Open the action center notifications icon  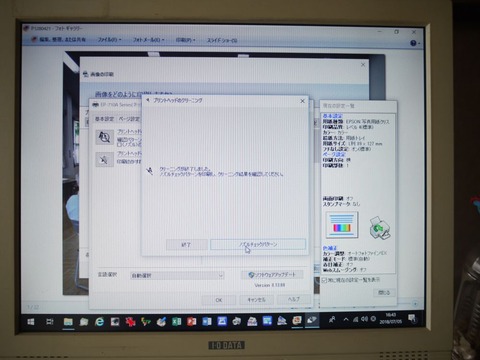point(412,318)
